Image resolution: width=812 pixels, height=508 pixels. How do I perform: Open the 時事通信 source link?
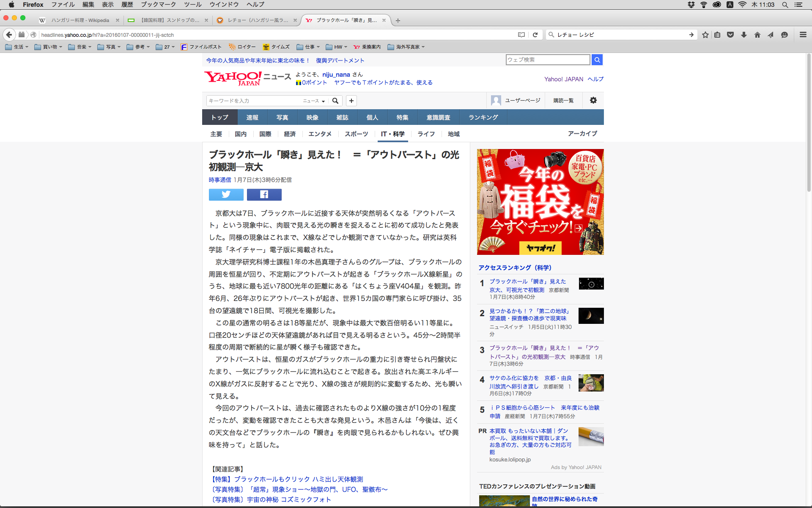pos(219,180)
